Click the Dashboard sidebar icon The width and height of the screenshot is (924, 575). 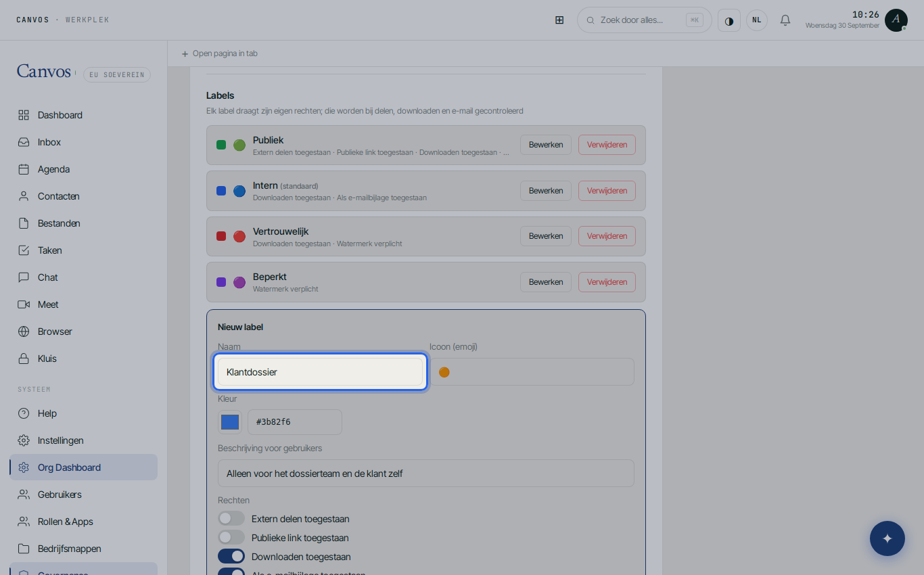24,115
